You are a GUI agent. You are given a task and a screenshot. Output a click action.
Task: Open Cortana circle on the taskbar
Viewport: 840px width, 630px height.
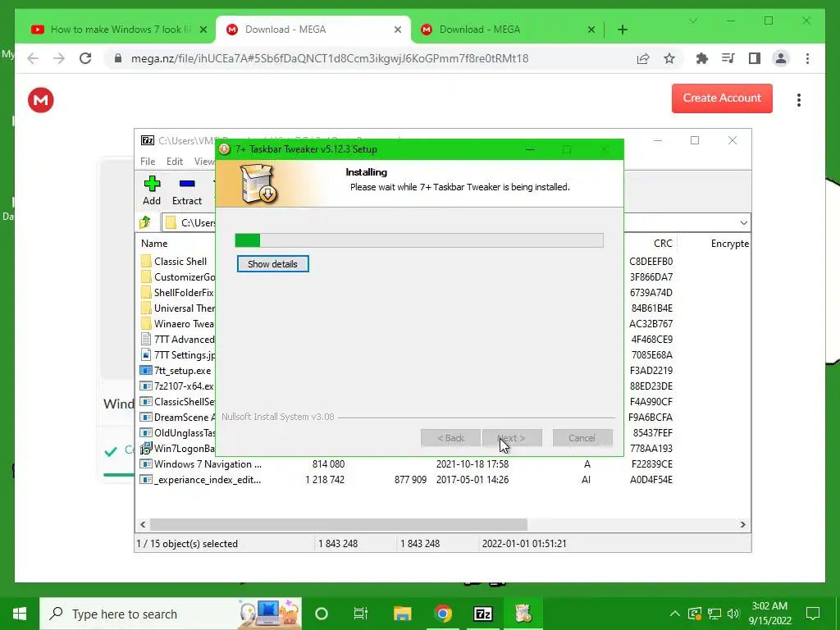pos(322,614)
